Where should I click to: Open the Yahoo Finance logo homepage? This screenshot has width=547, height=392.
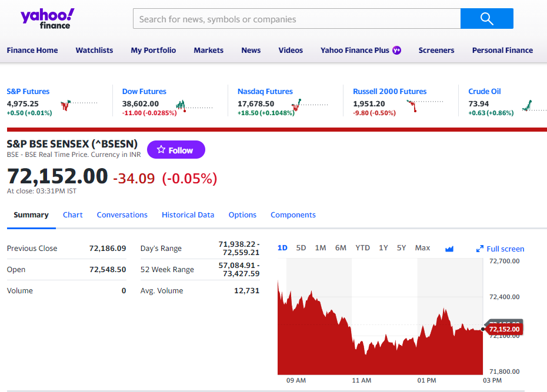point(48,19)
